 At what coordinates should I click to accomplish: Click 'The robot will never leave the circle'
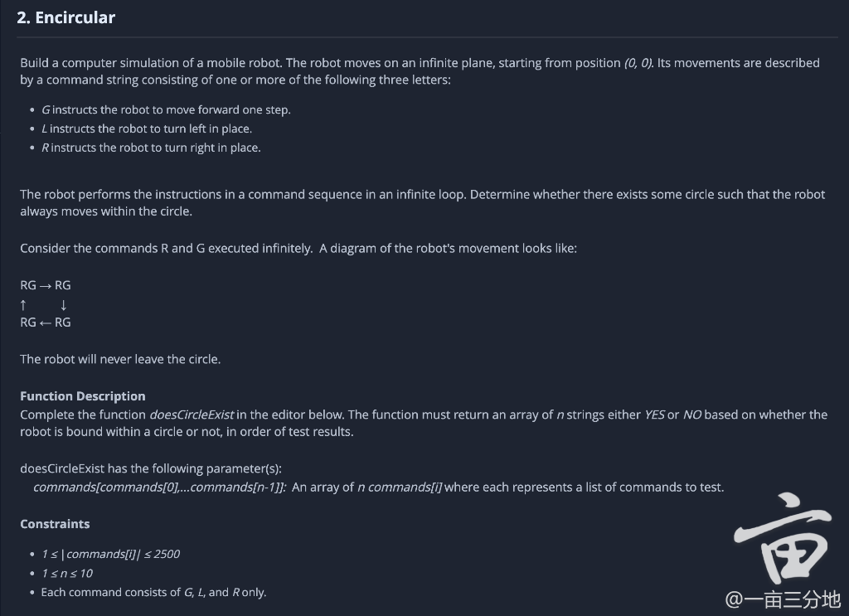pos(120,360)
